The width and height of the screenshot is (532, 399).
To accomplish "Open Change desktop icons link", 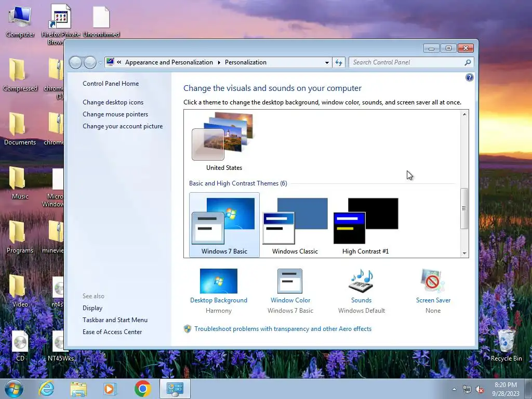I will (113, 102).
